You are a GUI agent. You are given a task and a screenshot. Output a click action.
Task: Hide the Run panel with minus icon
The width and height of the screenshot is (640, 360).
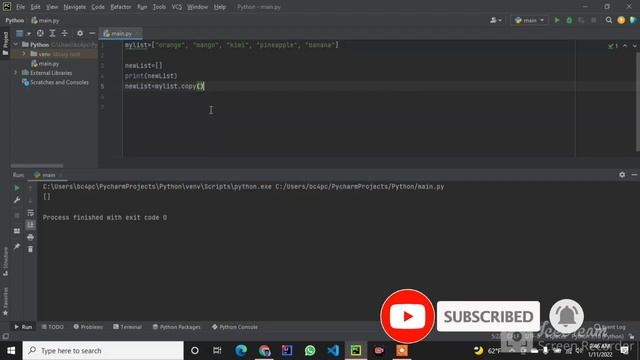point(634,175)
